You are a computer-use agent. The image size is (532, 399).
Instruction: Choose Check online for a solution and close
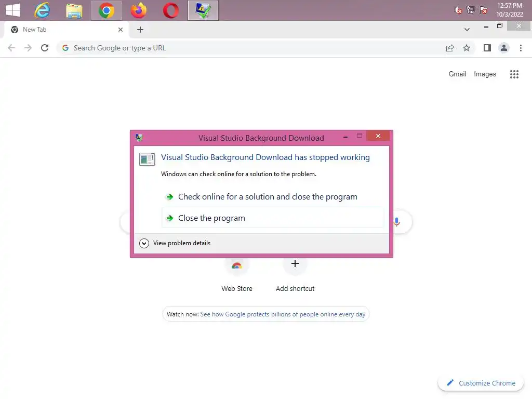[272, 197]
